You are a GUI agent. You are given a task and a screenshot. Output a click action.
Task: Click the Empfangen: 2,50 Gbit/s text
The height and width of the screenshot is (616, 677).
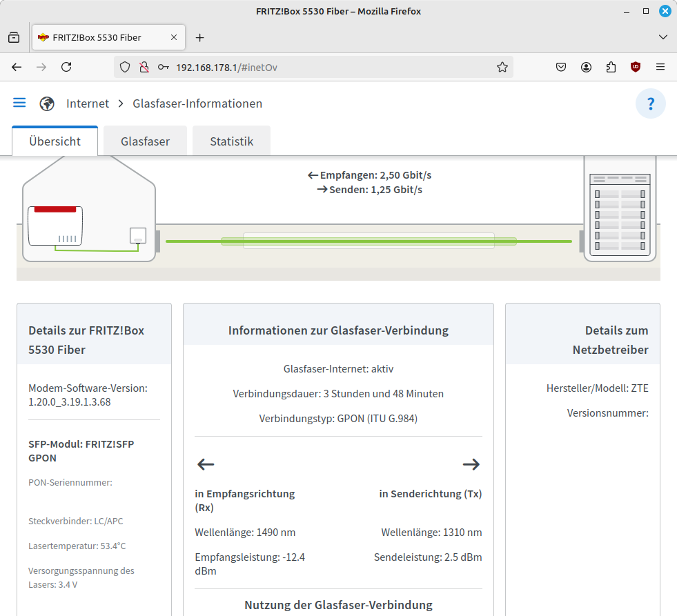pyautogui.click(x=370, y=175)
